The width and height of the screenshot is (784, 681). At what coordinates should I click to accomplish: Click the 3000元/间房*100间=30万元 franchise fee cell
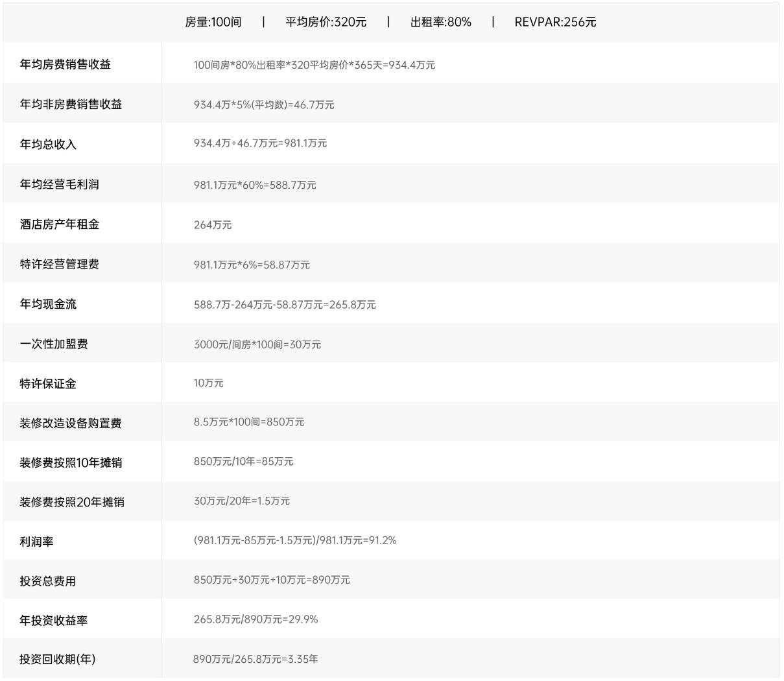pyautogui.click(x=257, y=344)
